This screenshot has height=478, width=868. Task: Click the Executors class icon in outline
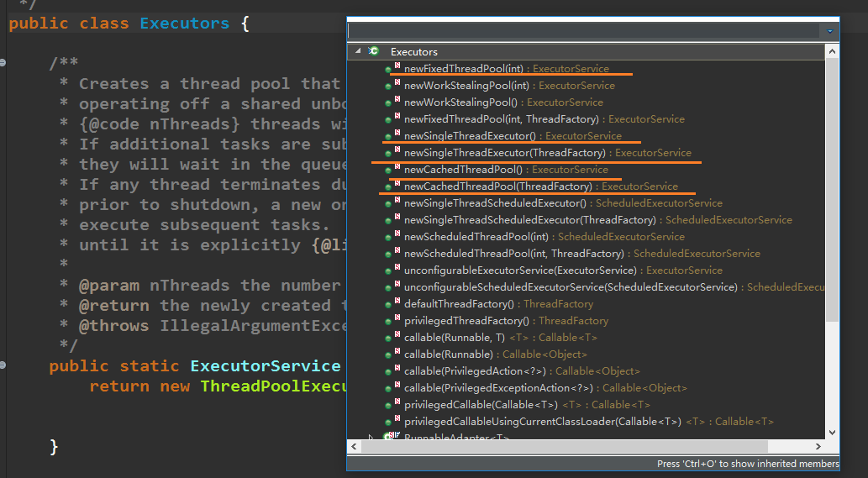(374, 51)
